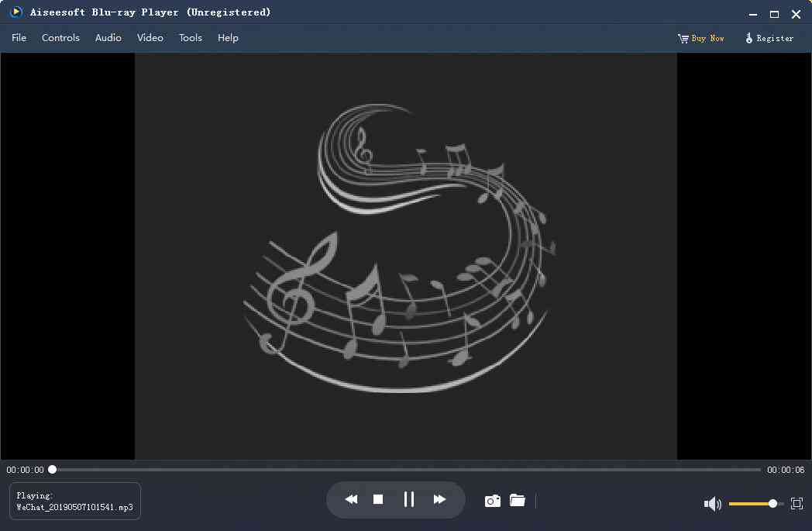Click the Buy Now cart link
812x531 pixels.
[700, 38]
